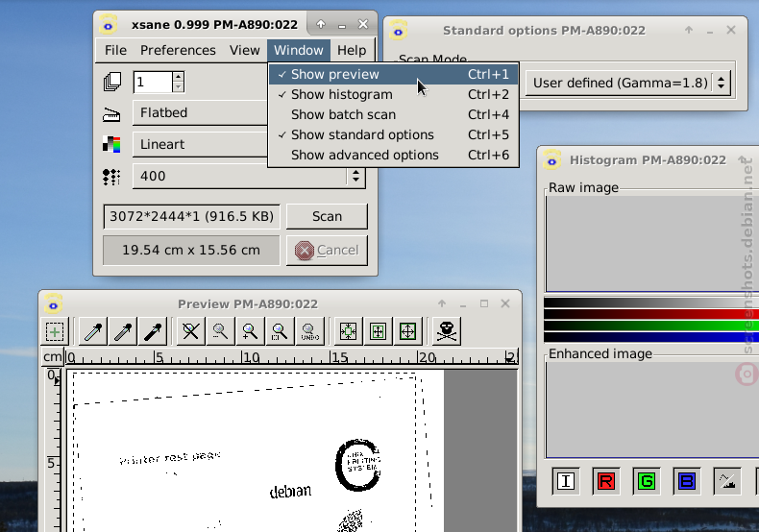Screen dimensions: 759x532
Task: Toggle the intensity I histogram button
Action: point(565,481)
